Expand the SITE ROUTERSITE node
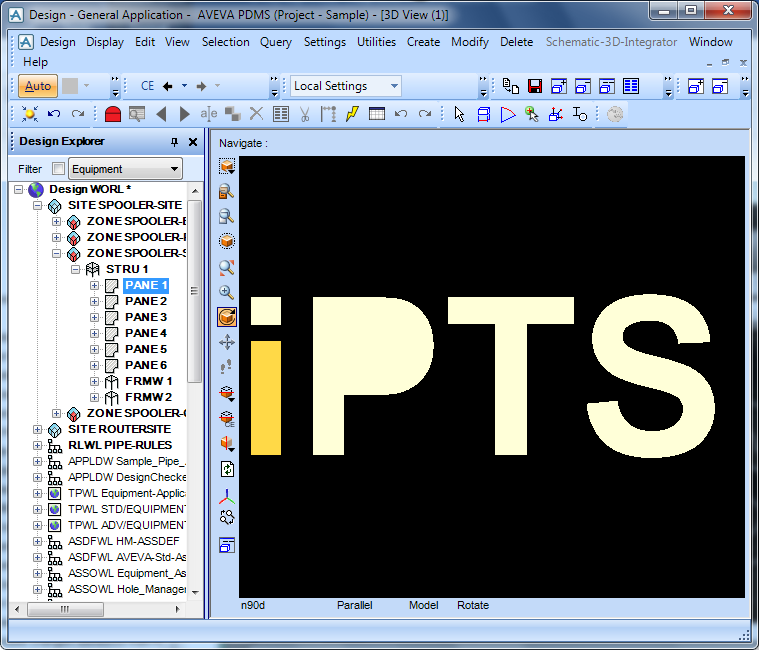759x650 pixels. [37, 429]
